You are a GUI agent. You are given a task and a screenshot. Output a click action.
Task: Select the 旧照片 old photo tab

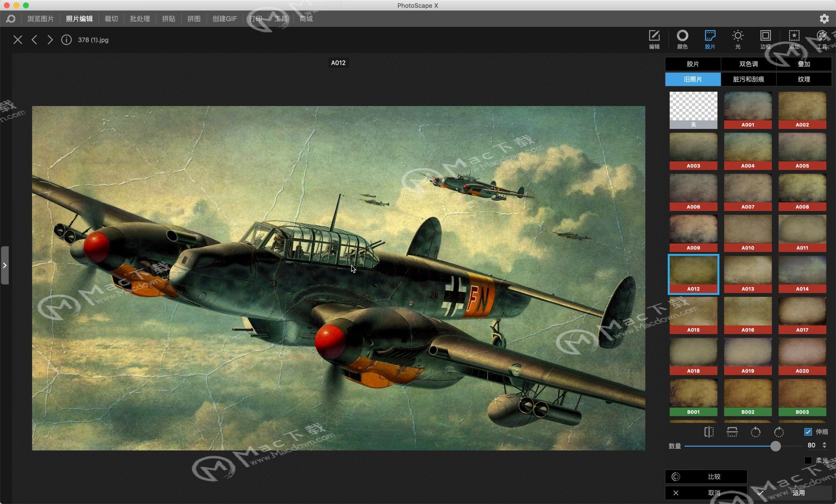click(693, 79)
